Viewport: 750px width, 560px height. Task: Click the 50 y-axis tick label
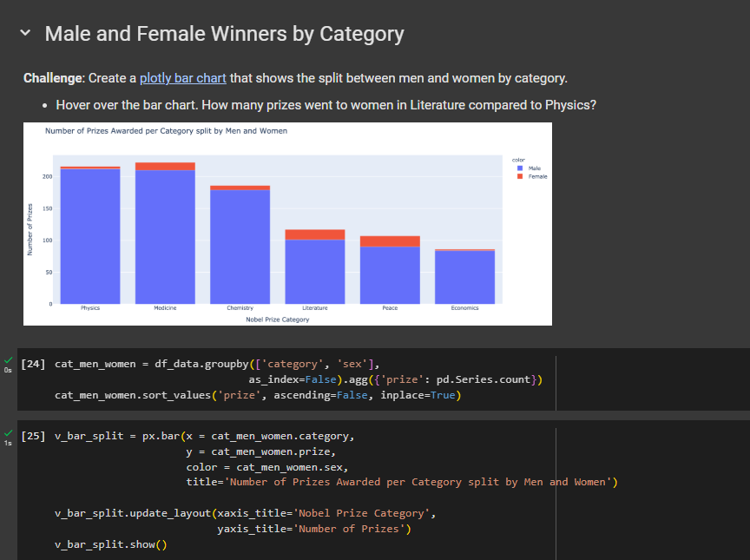(49, 272)
